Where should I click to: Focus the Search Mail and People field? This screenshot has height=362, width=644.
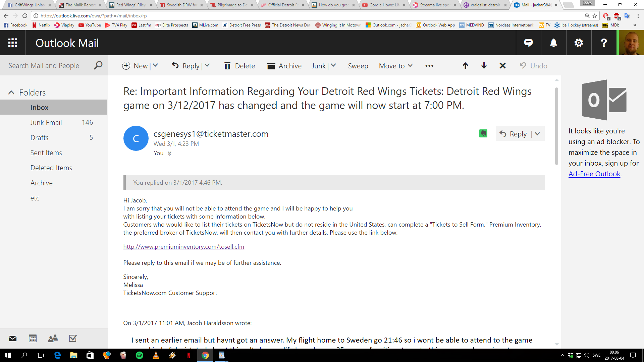47,65
